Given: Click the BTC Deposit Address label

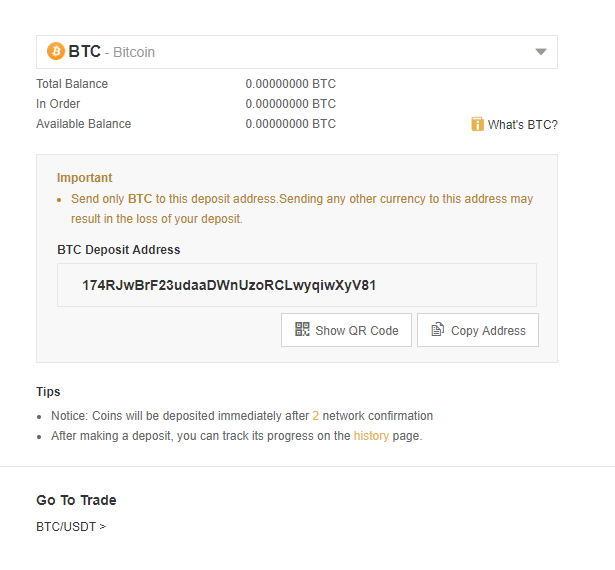Looking at the screenshot, I should click(118, 250).
